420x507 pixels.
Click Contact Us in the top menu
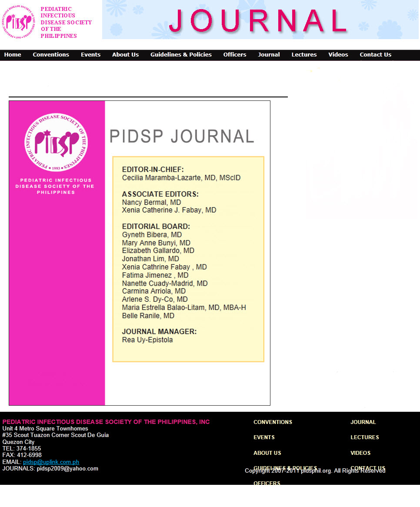point(375,55)
